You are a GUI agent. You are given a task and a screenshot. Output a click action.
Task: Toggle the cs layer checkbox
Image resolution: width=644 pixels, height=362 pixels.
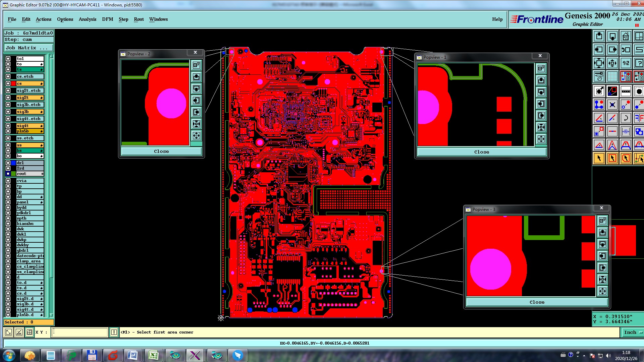click(x=8, y=83)
